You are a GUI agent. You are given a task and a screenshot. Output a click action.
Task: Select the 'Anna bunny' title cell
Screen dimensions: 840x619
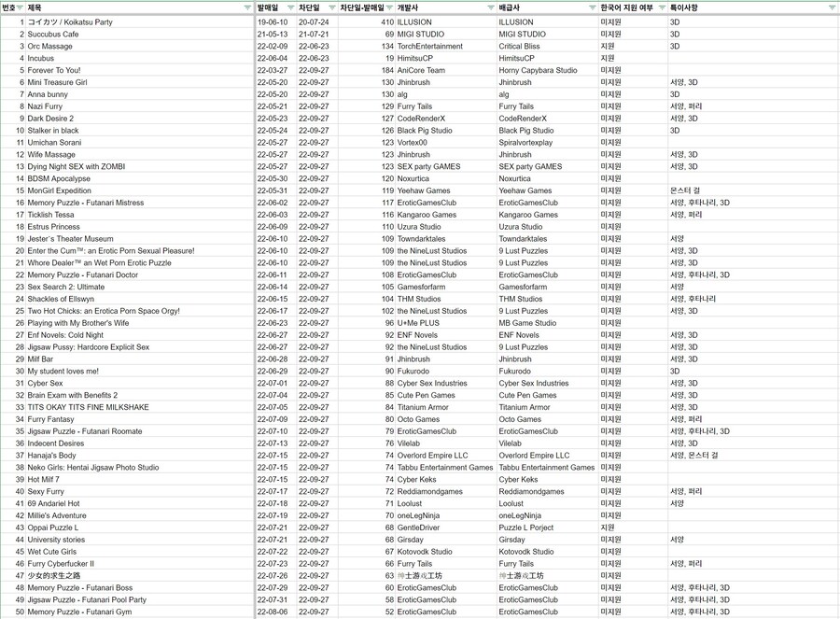pyautogui.click(x=140, y=94)
